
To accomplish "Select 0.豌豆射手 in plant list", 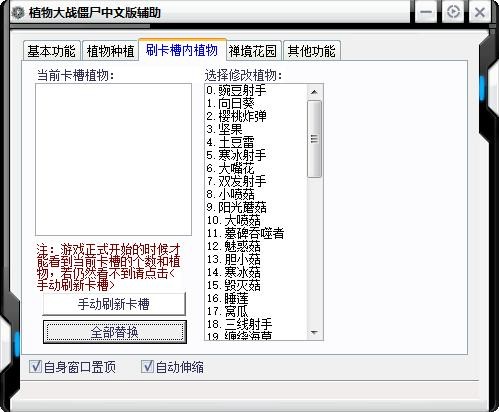I will pyautogui.click(x=256, y=90).
